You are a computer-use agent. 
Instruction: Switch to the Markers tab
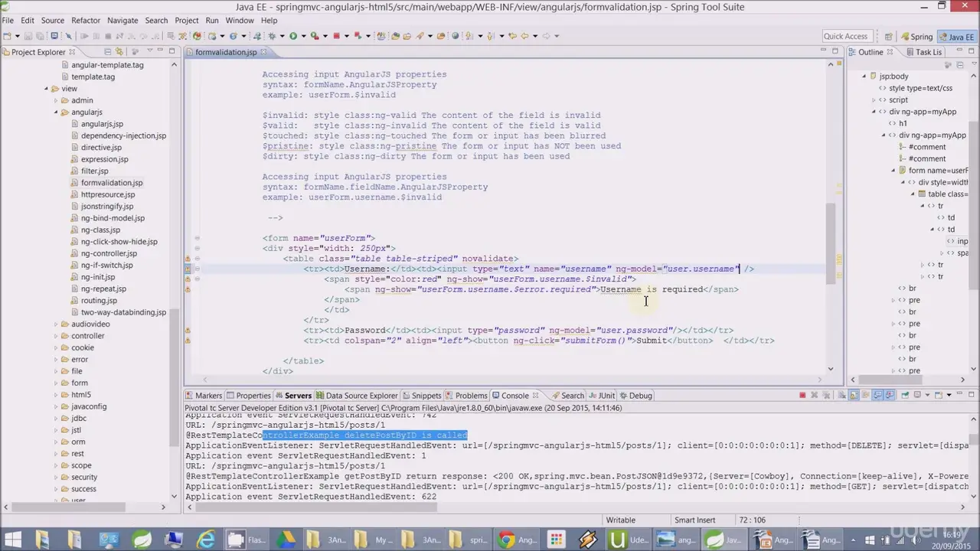tap(203, 396)
